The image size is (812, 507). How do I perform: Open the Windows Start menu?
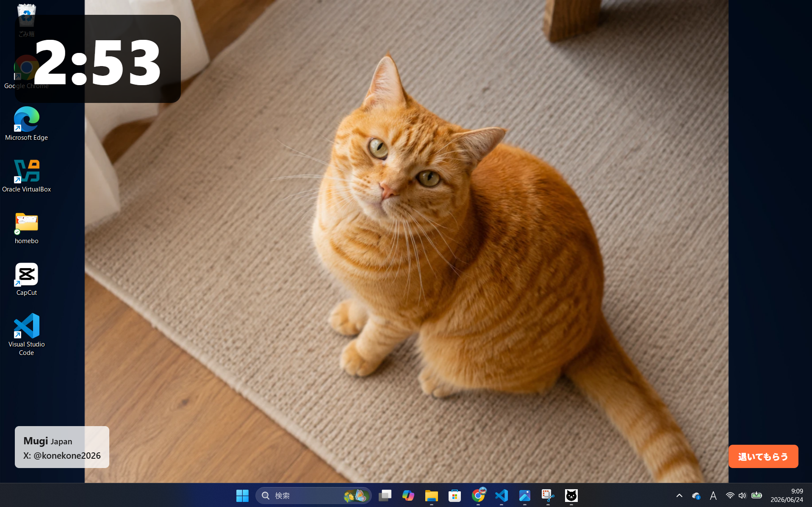point(242,496)
